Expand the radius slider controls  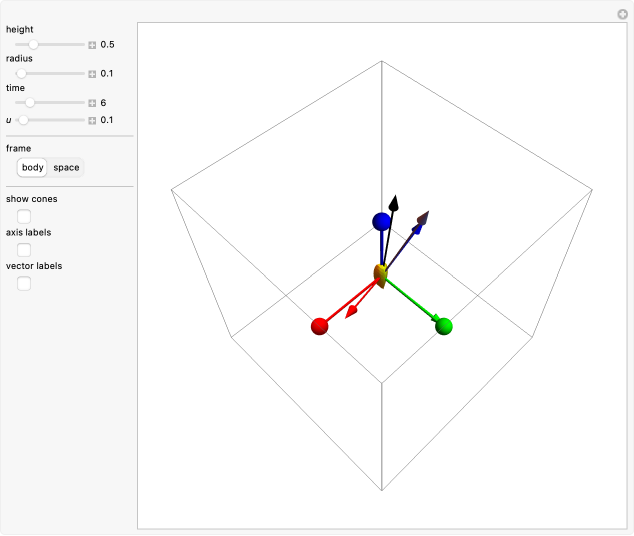pyautogui.click(x=92, y=74)
